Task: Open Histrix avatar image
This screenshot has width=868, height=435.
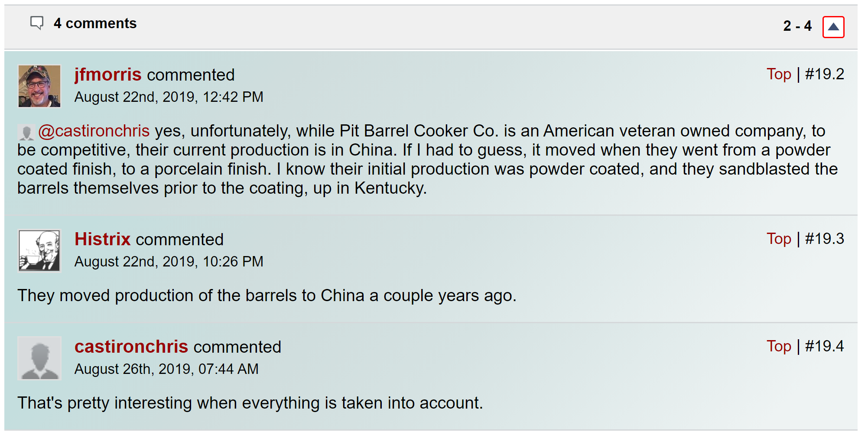Action: (39, 250)
